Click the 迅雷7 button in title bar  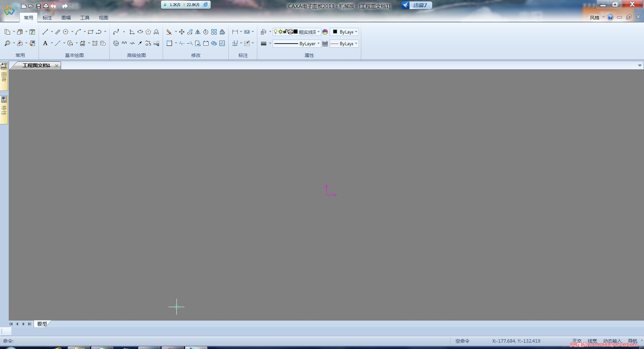pyautogui.click(x=417, y=5)
